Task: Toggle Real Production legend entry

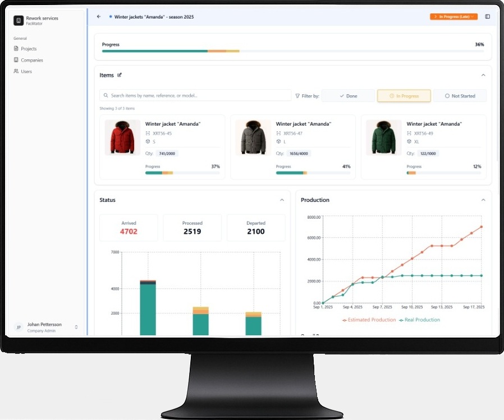Action: tap(419, 320)
